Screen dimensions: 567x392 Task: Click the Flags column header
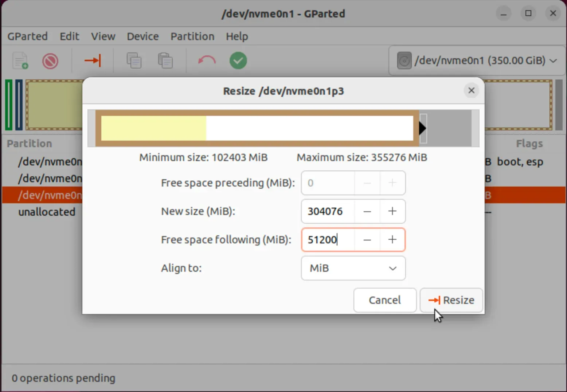529,144
